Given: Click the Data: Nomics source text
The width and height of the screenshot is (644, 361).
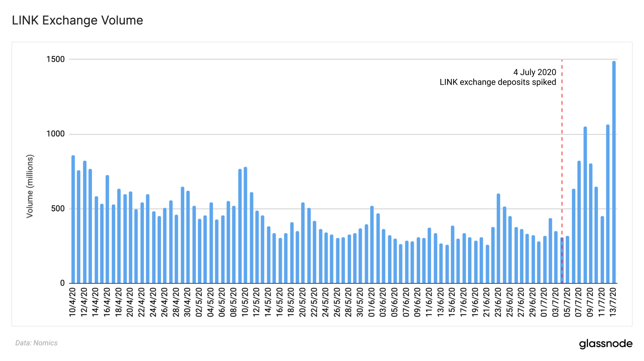Looking at the screenshot, I should tap(36, 343).
